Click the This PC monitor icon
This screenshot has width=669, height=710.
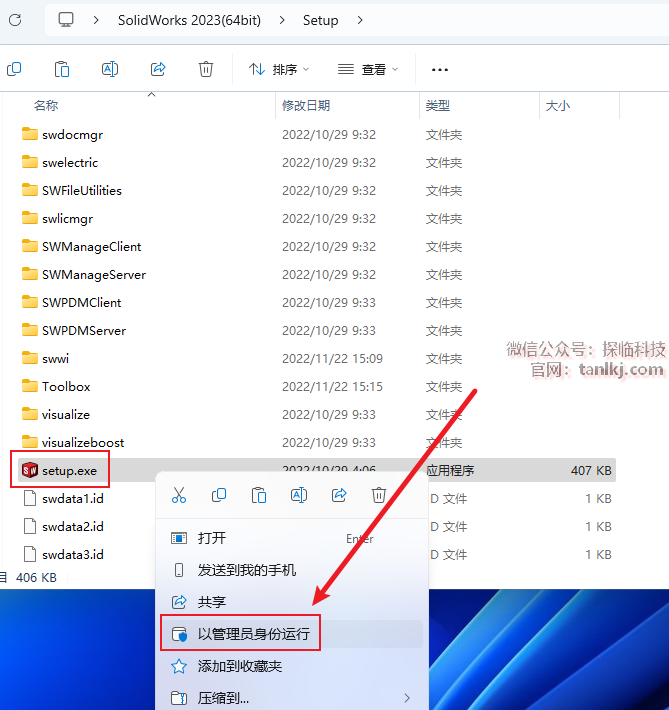(66, 20)
